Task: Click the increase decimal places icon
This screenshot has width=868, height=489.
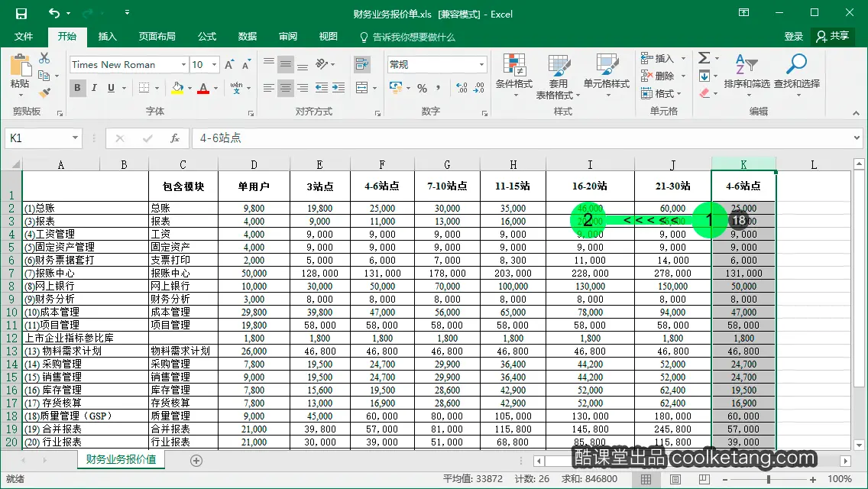Action: [x=462, y=88]
